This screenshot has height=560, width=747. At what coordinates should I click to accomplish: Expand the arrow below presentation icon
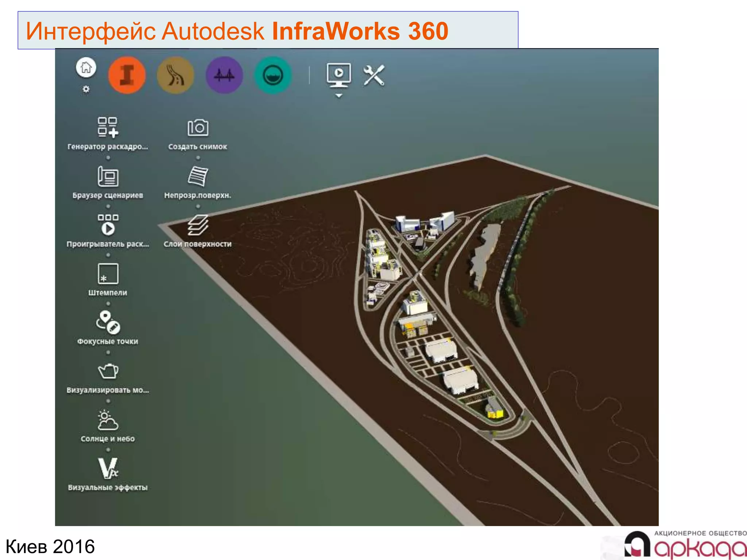[x=339, y=96]
